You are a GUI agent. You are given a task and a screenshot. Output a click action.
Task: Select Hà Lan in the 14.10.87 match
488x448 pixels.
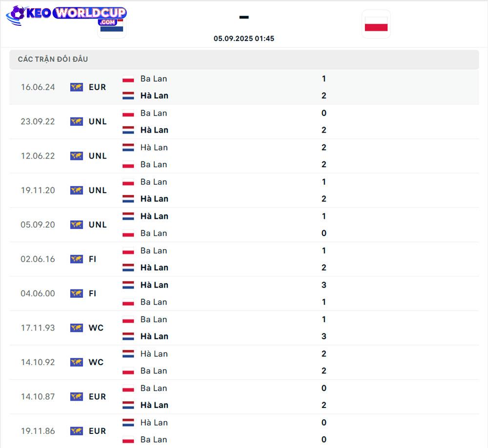coord(154,405)
